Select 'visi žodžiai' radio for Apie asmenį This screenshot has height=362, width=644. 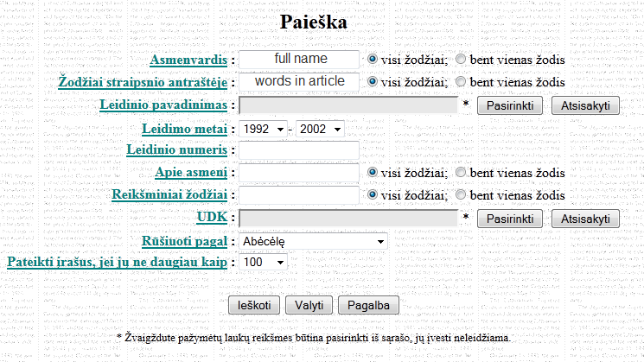[x=372, y=172]
